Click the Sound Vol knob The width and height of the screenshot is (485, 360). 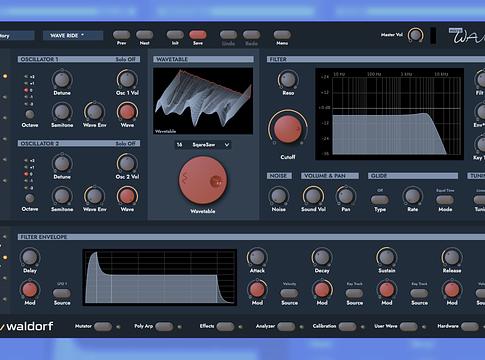(313, 196)
